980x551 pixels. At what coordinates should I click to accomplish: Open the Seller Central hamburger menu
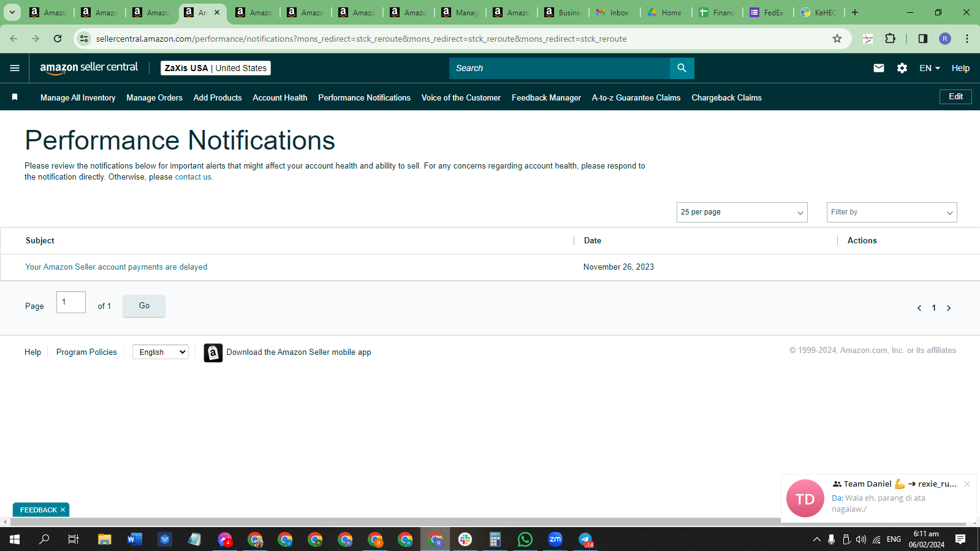(x=15, y=68)
